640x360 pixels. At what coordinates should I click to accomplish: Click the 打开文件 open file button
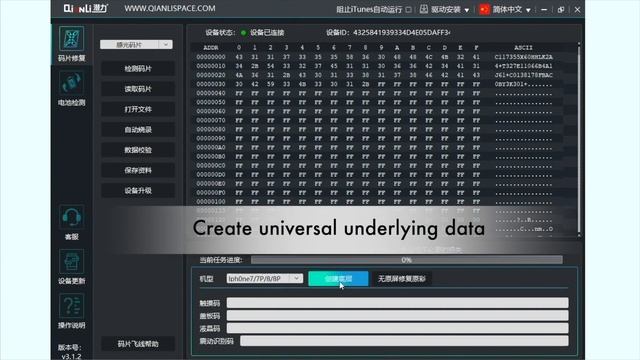click(138, 109)
